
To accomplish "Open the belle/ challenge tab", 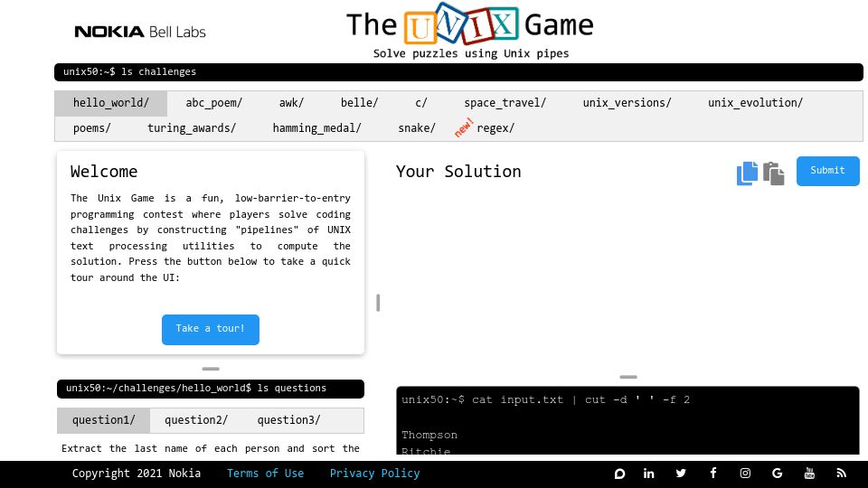I will click(359, 103).
